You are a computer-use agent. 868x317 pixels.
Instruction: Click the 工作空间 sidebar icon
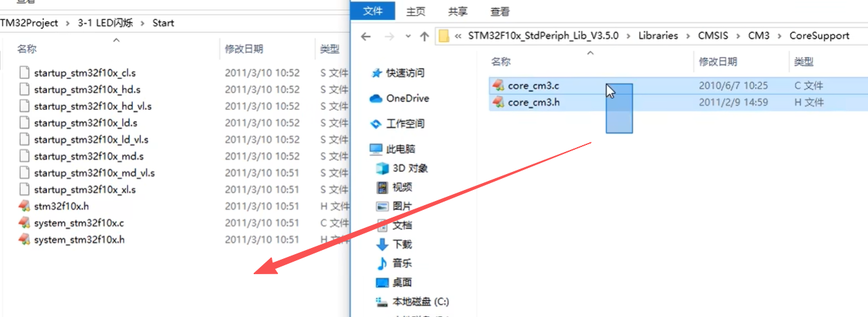point(376,124)
